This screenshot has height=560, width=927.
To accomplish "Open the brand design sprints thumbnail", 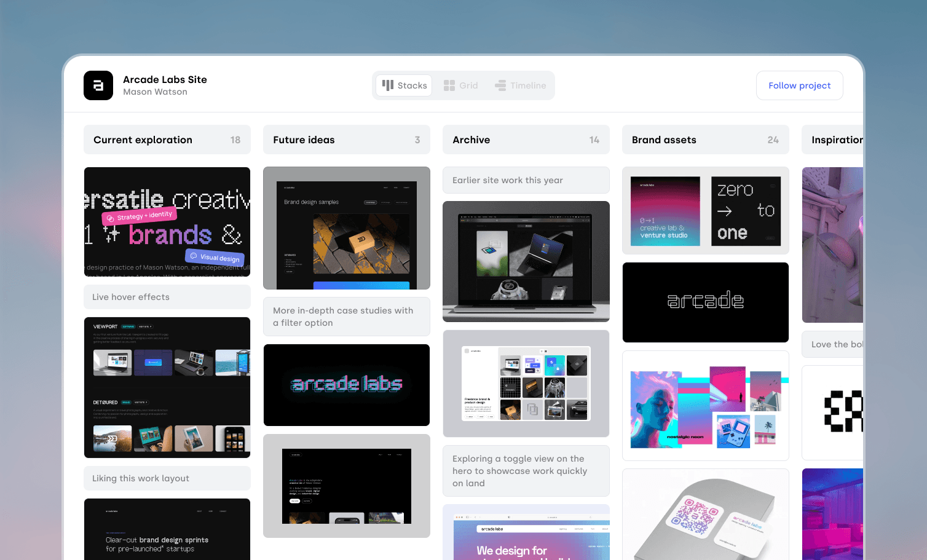I will tap(167, 529).
